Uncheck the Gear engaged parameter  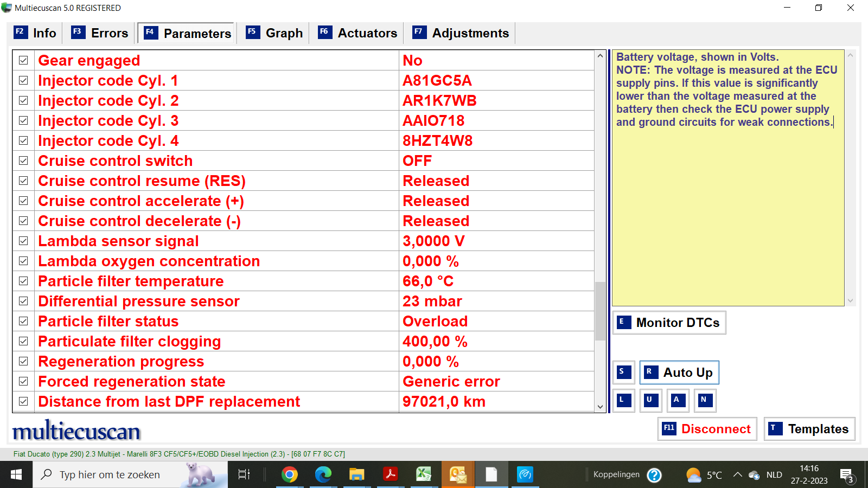pos(23,60)
